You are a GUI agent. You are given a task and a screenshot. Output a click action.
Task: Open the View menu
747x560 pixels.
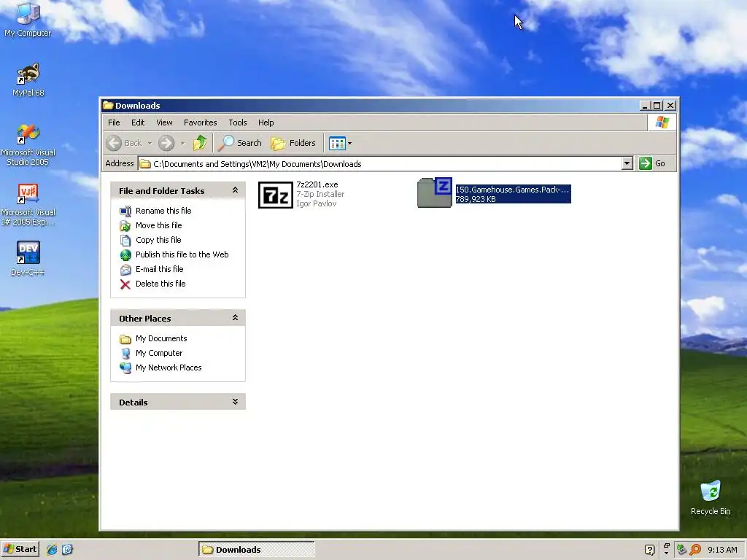tap(164, 122)
